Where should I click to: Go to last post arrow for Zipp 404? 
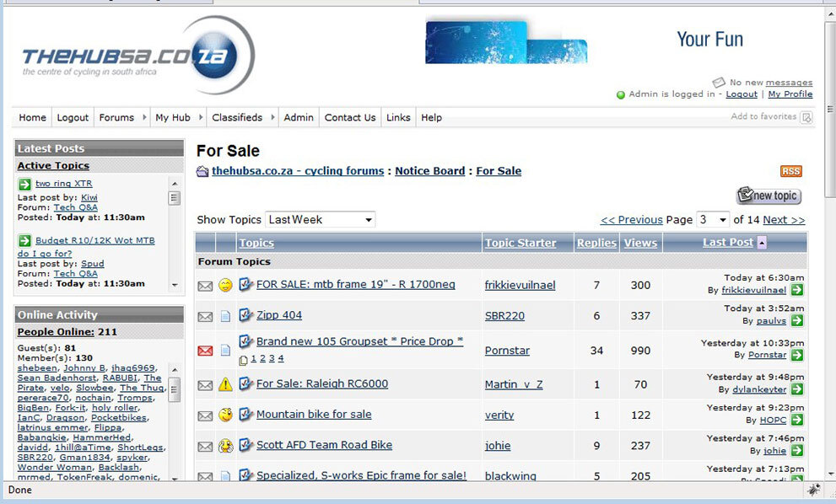point(797,321)
